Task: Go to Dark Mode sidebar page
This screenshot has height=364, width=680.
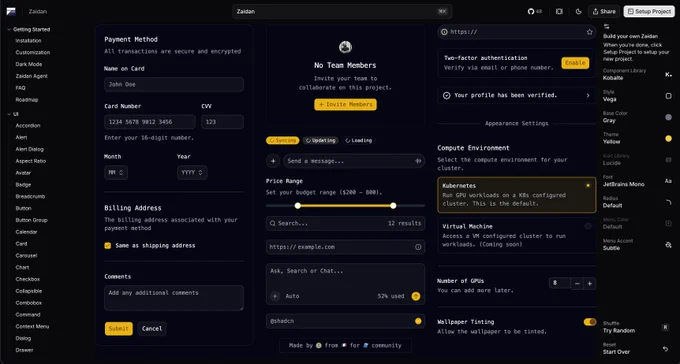Action: [29, 64]
